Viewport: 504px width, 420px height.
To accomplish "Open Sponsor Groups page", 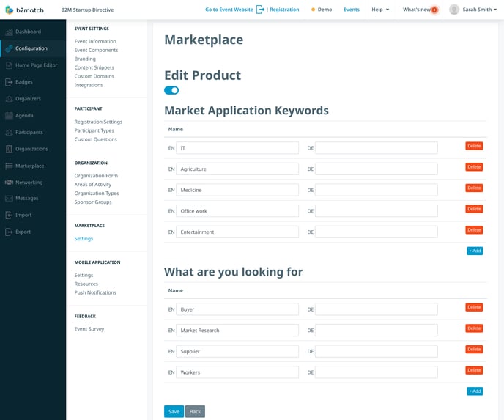I will 93,202.
